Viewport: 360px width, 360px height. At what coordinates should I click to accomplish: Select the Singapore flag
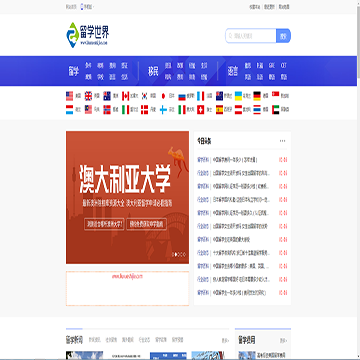(275, 96)
